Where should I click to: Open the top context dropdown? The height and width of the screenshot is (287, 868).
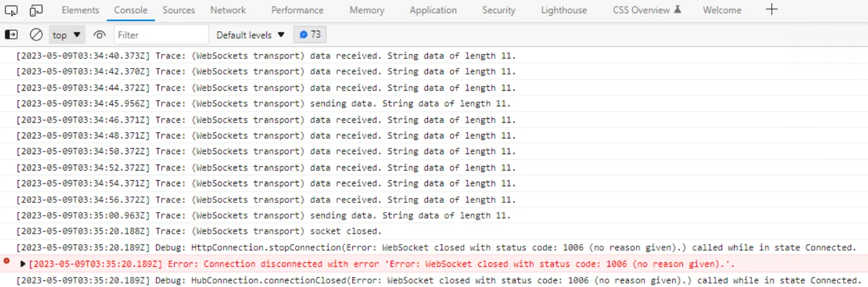pos(66,35)
